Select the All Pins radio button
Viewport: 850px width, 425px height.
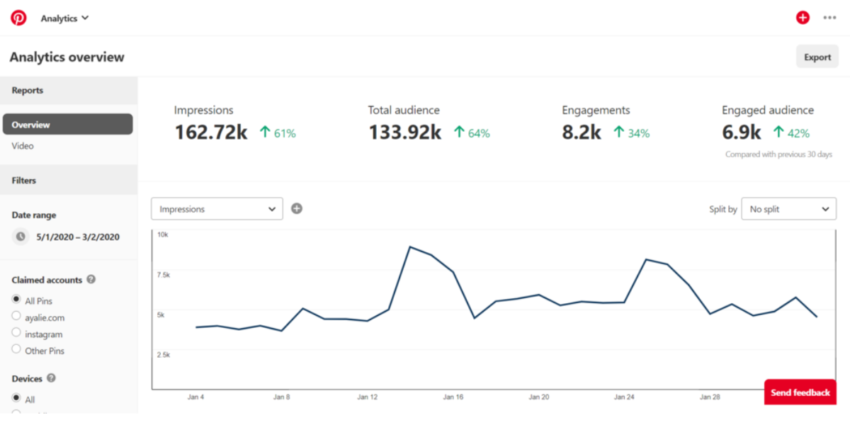click(16, 299)
